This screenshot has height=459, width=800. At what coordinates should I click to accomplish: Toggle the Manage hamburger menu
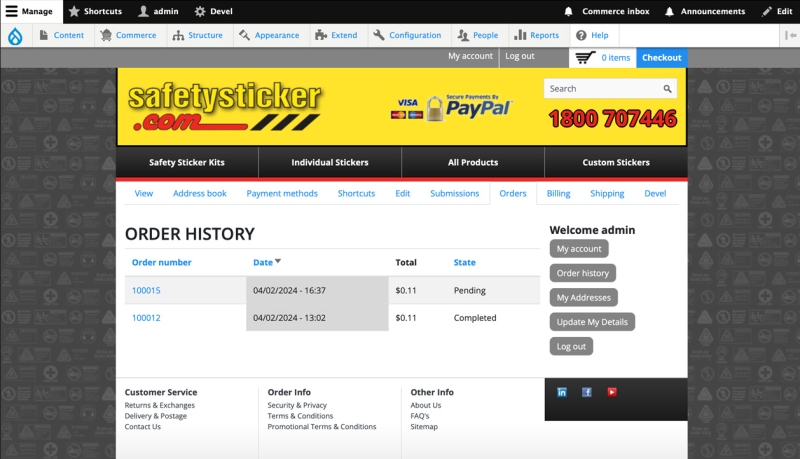pyautogui.click(x=30, y=11)
